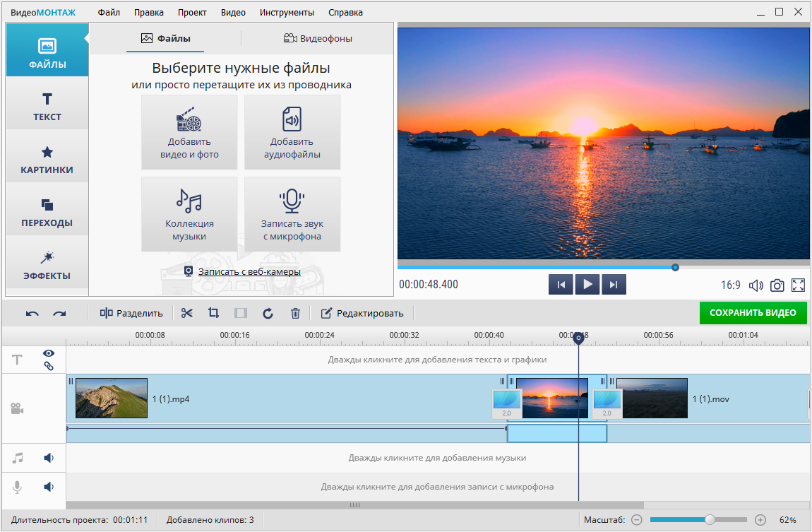Image resolution: width=812 pixels, height=532 pixels.
Task: Take snapshot with camera icon
Action: point(777,285)
